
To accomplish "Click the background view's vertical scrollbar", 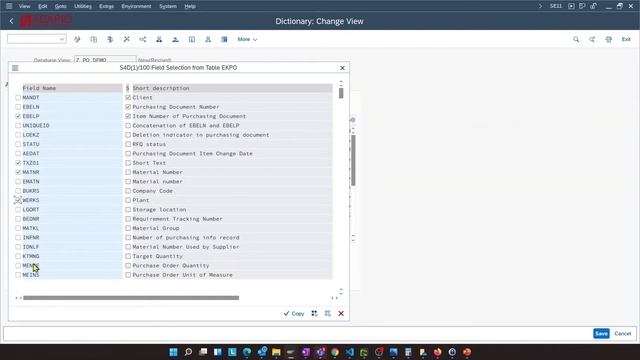I will click(353, 160).
